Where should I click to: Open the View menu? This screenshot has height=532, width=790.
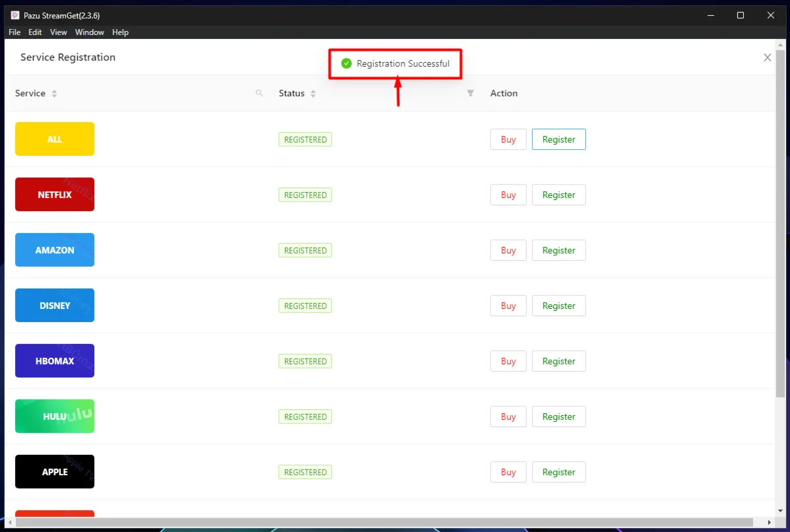coord(59,32)
